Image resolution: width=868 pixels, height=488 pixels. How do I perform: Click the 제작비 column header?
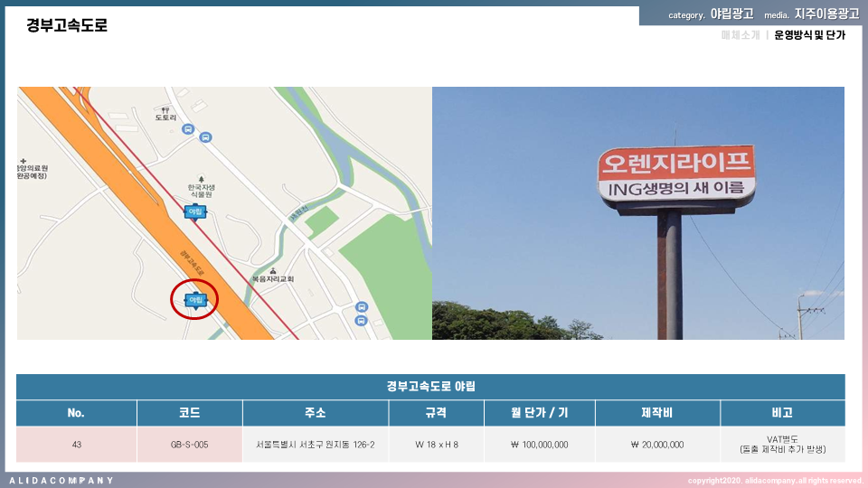point(656,413)
